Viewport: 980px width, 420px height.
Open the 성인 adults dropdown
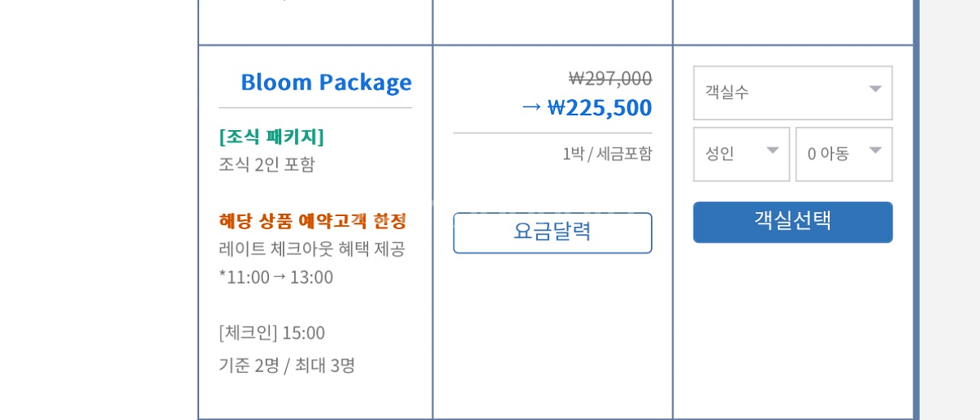pos(741,154)
